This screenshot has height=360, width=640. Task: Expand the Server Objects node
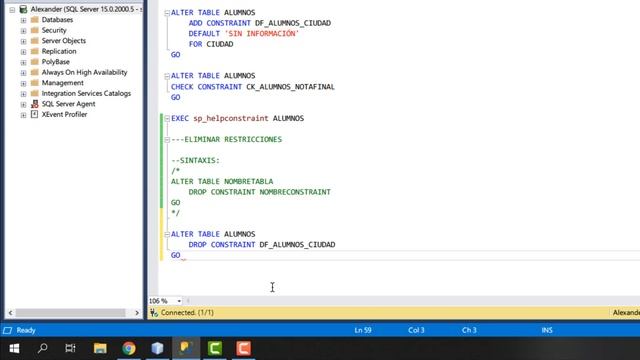(x=24, y=41)
